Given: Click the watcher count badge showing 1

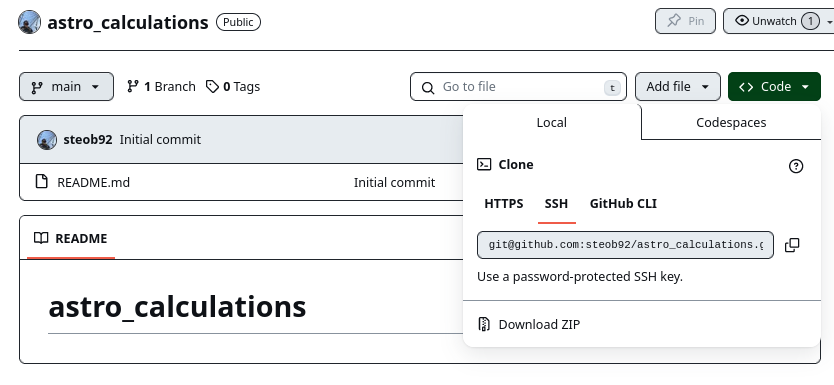Looking at the screenshot, I should [811, 21].
